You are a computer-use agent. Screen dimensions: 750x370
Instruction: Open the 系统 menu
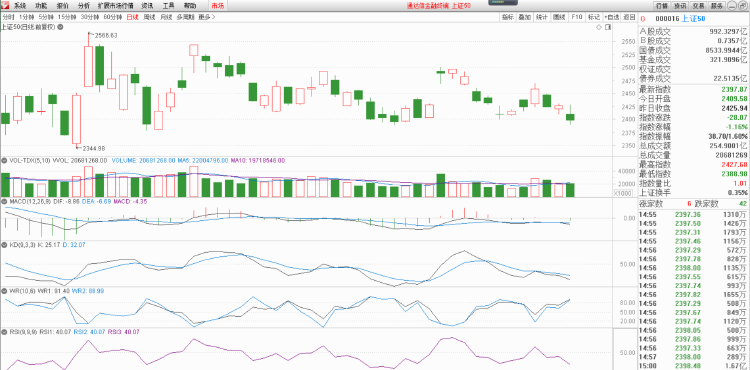pos(20,6)
